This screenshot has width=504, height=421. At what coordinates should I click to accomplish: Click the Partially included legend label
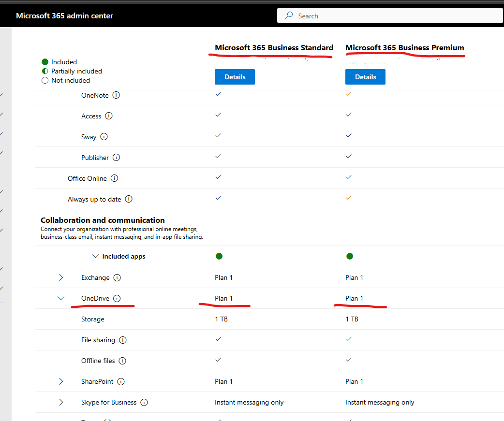point(76,71)
